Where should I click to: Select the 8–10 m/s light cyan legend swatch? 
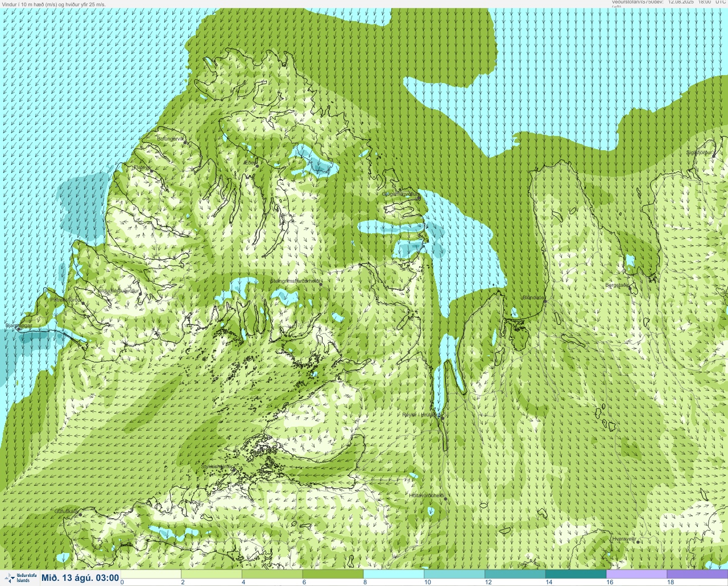coord(394,574)
